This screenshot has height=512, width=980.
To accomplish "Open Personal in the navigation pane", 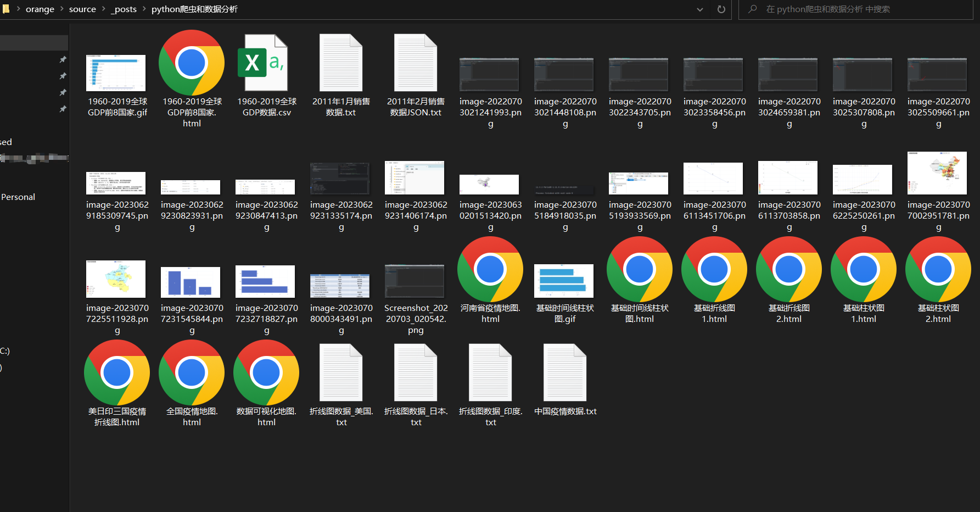I will point(18,197).
